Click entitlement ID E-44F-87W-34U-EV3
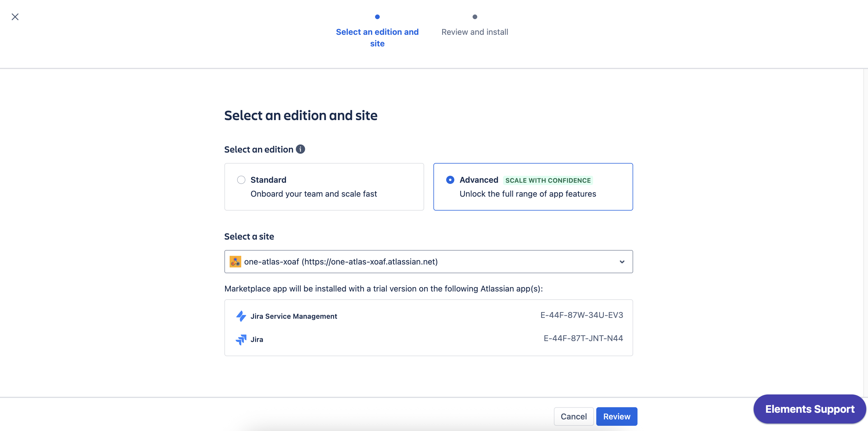This screenshot has height=431, width=868. (x=582, y=315)
